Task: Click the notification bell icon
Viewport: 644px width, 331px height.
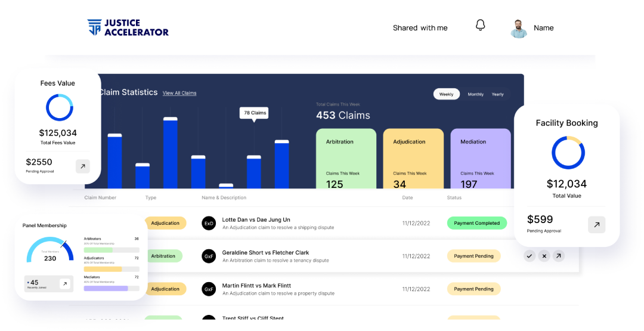Action: coord(480,26)
